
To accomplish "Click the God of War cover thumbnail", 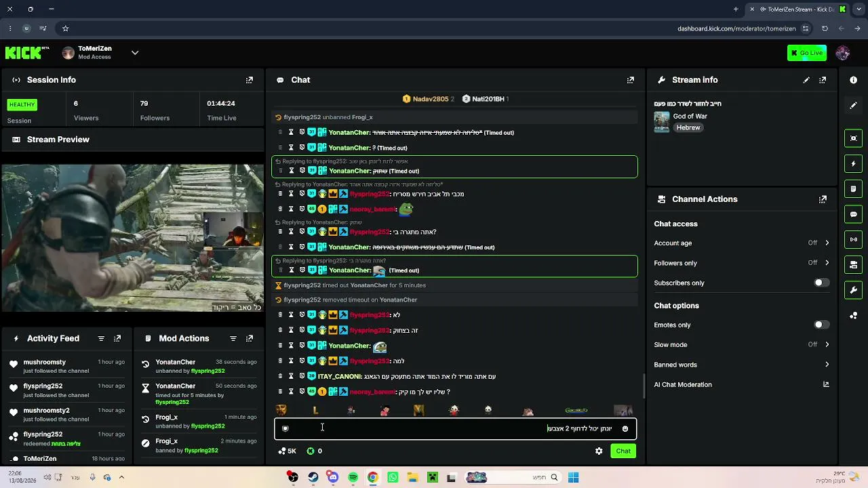I will pos(662,122).
